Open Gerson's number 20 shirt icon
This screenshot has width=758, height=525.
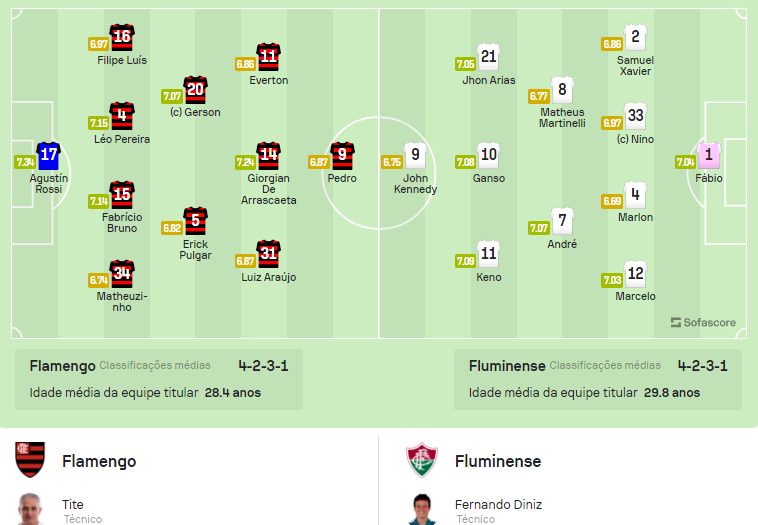(195, 90)
